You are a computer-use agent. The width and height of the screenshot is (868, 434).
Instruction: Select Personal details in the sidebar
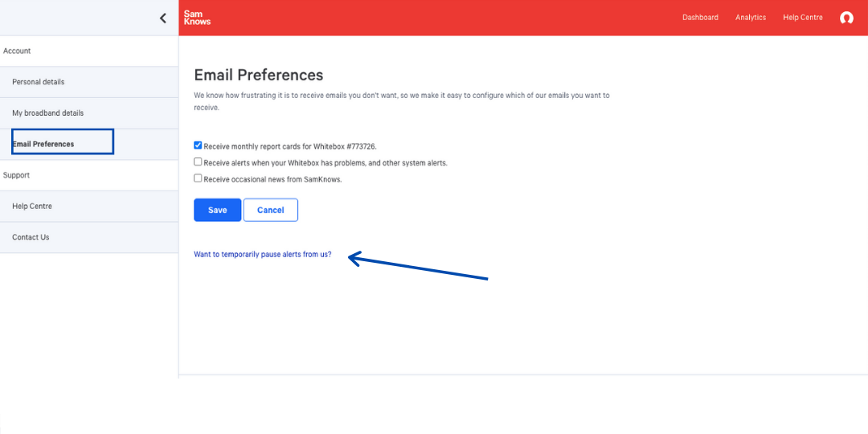coord(39,82)
